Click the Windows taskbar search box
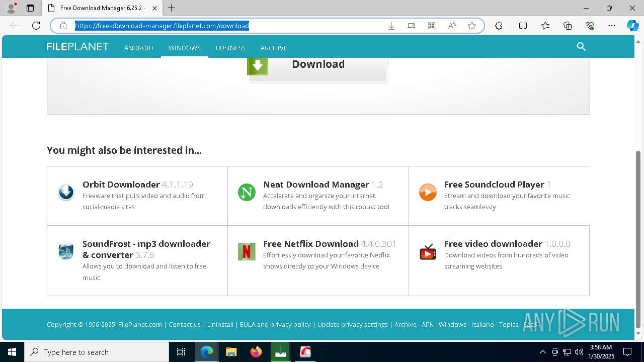644x362 pixels. (97, 352)
